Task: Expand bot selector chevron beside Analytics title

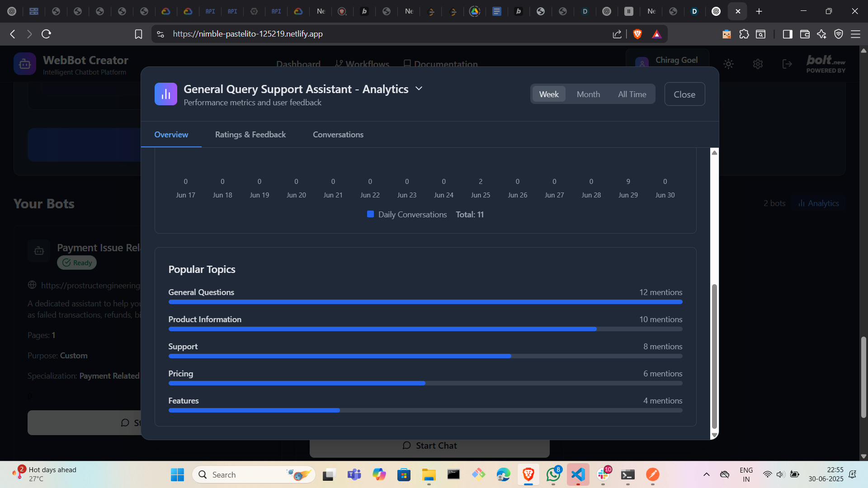Action: 419,89
